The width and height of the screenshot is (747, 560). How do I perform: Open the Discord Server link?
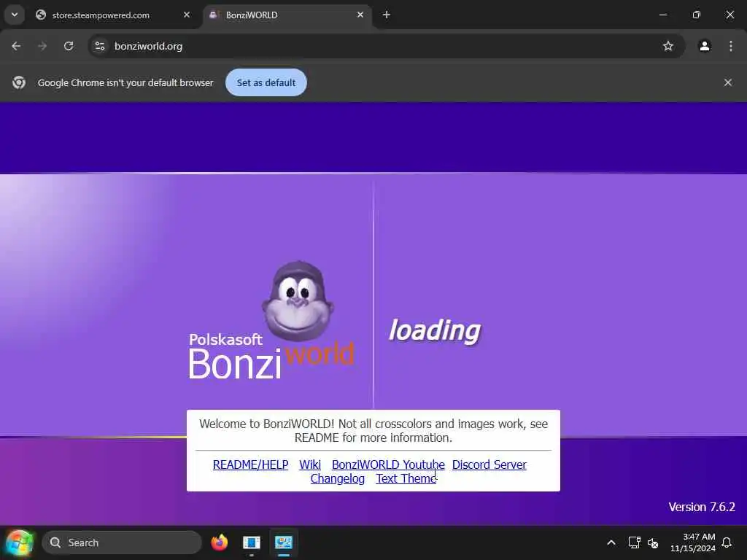[x=489, y=464]
